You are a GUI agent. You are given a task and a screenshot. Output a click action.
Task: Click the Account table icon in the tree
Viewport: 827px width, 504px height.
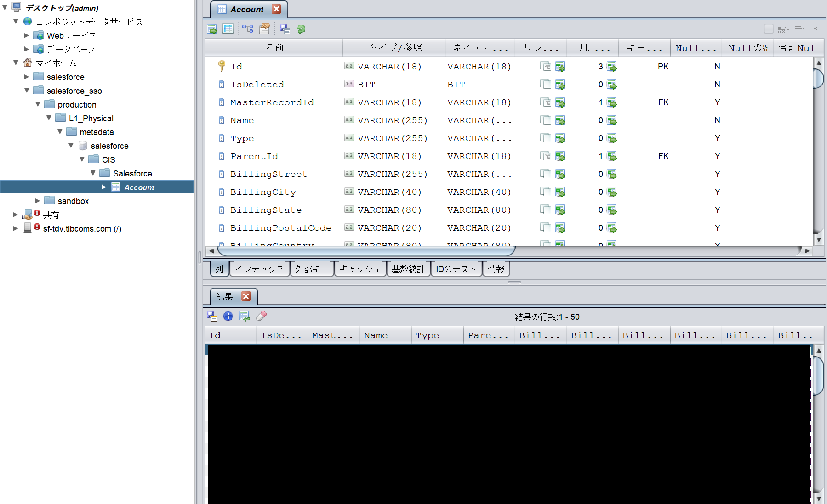[116, 187]
